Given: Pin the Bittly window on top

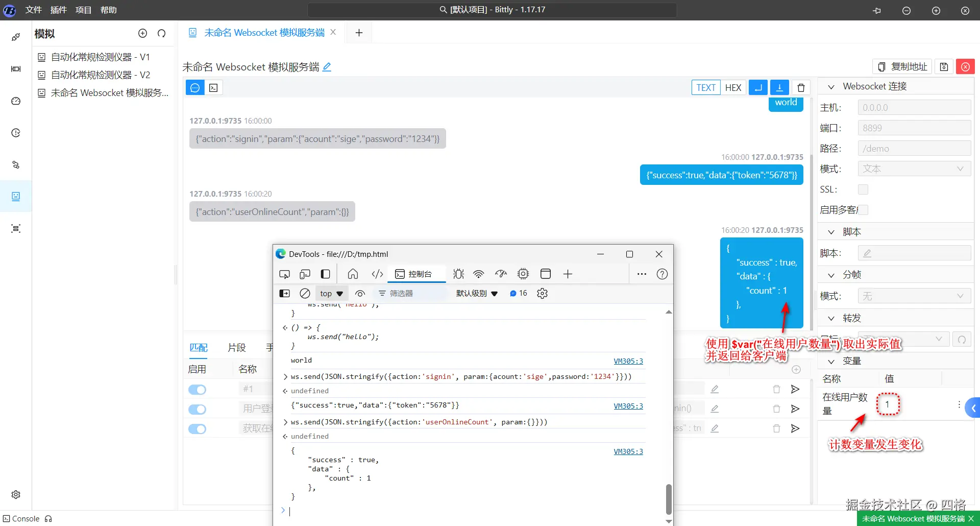Looking at the screenshot, I should 877,10.
